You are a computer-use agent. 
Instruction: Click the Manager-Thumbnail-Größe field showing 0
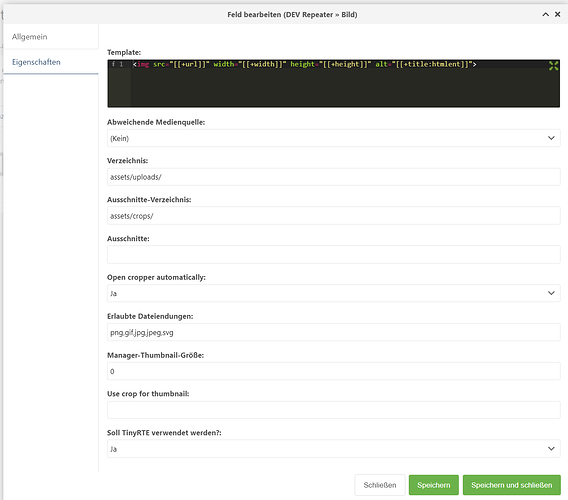pyautogui.click(x=334, y=371)
